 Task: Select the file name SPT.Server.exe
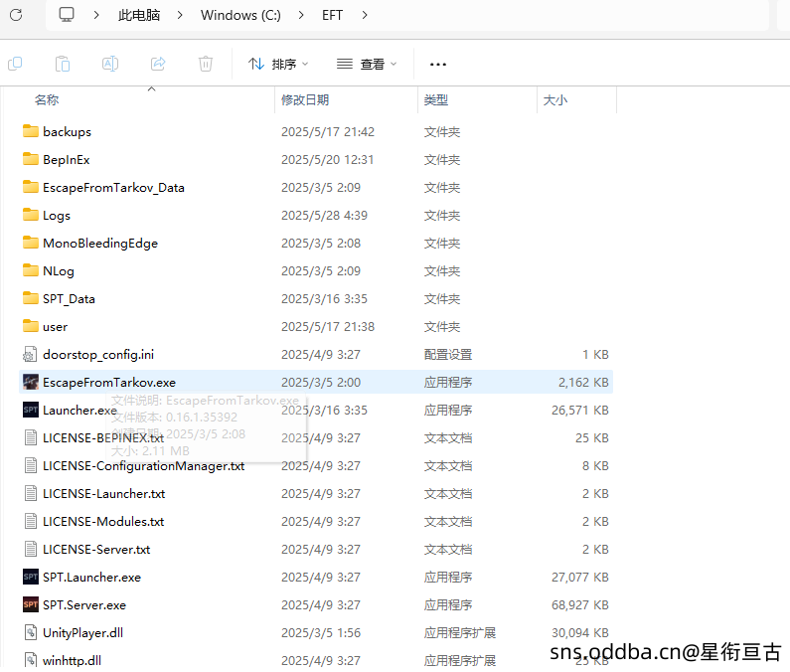tap(84, 605)
